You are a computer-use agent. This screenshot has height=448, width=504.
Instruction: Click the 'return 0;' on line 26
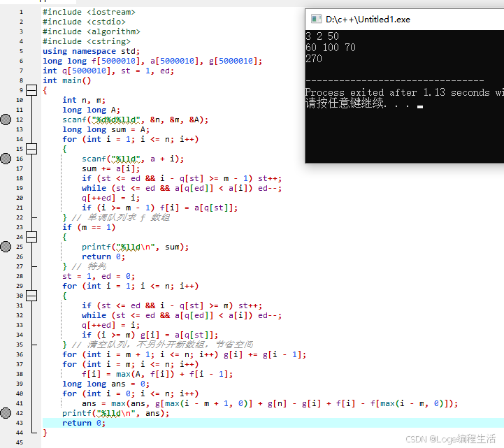click(x=103, y=256)
